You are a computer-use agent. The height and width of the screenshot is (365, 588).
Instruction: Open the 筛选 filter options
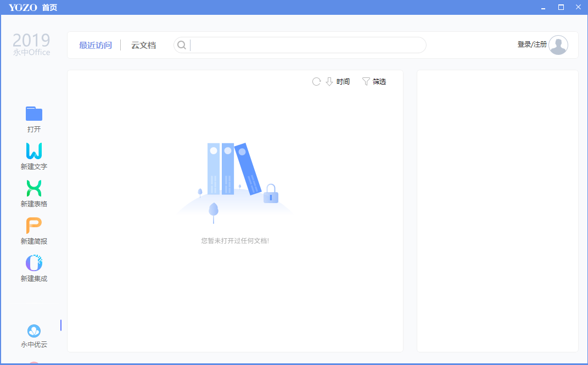379,81
